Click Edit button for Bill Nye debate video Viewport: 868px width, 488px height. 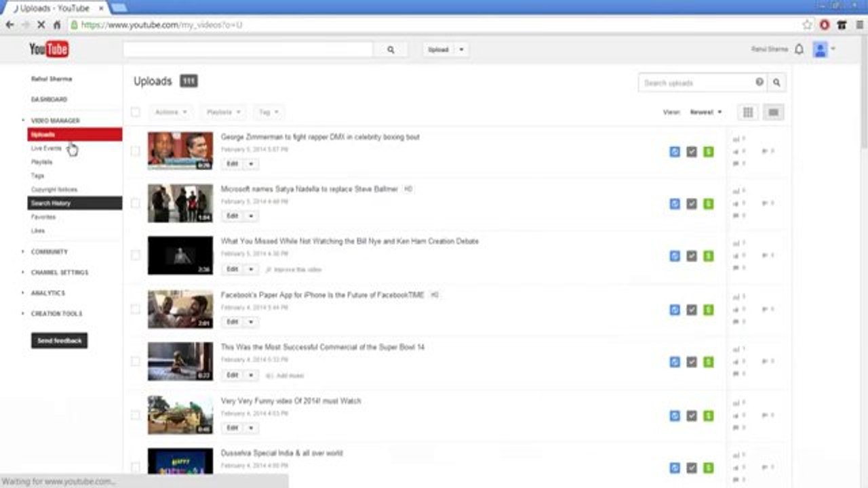pyautogui.click(x=233, y=269)
